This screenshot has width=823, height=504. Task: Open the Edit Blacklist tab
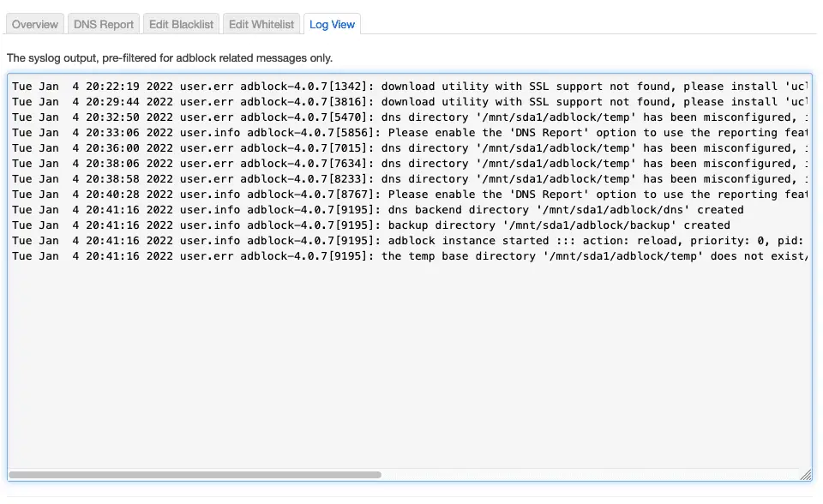[x=181, y=24]
